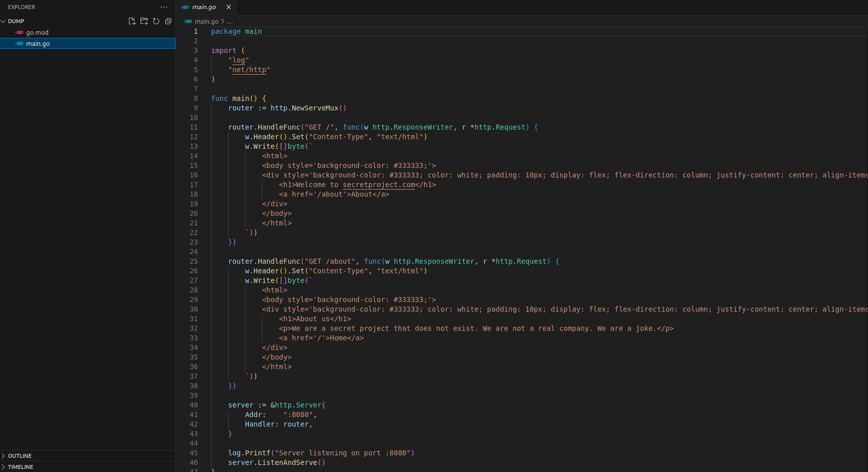Click the main.go breadcrumb item
Viewport: 868px width, 472px height.
point(207,21)
